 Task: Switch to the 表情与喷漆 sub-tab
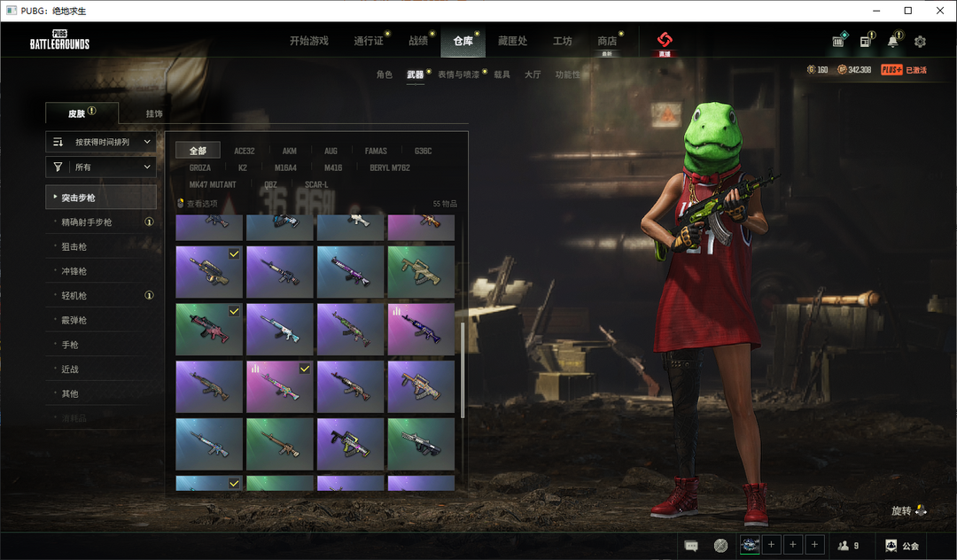click(x=458, y=74)
